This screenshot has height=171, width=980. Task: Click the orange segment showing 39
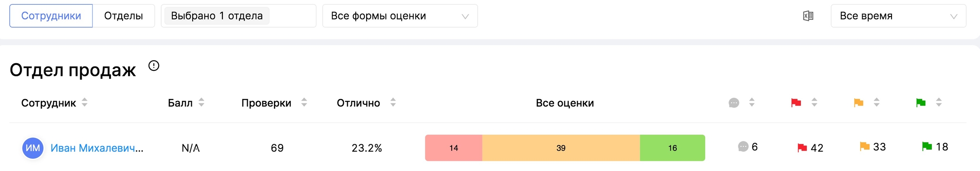click(x=561, y=148)
